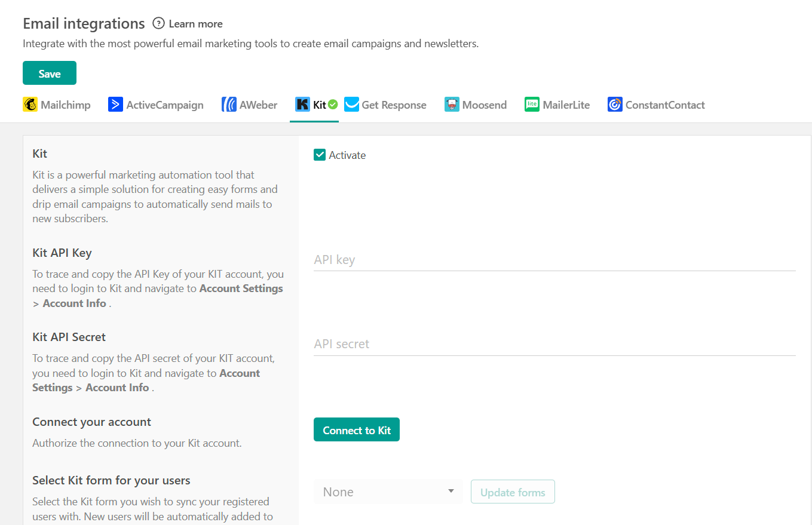Screen dimensions: 812x525
Task: Click the Kit 'K' logo icon
Action: [x=302, y=105]
